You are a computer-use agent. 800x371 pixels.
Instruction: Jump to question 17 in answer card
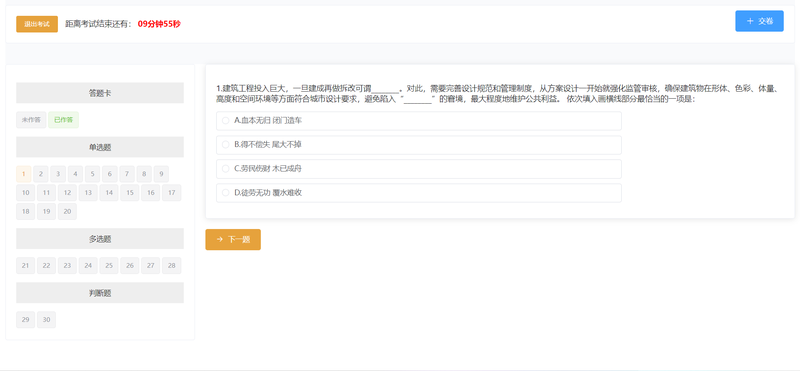tap(171, 193)
